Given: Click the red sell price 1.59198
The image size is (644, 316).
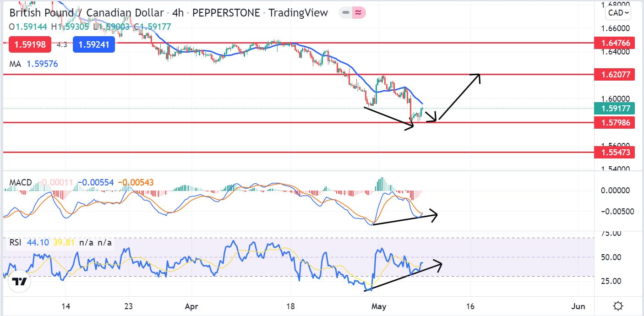Looking at the screenshot, I should pyautogui.click(x=29, y=45).
